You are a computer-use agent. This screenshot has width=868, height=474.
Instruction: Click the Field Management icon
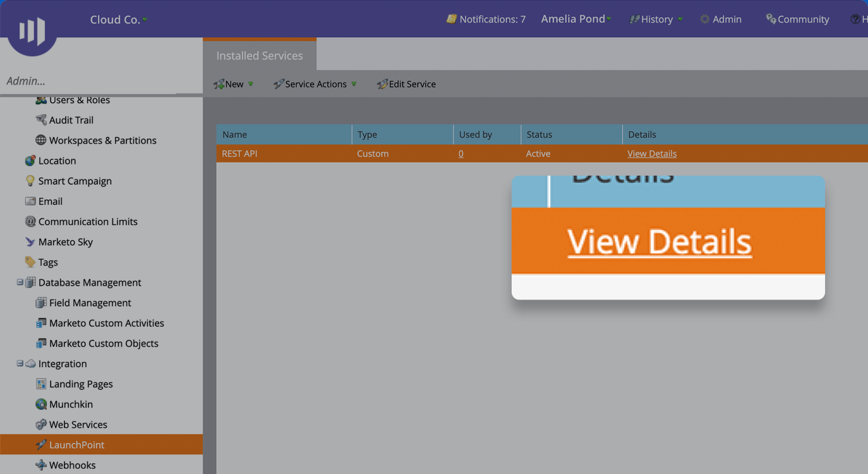(41, 303)
